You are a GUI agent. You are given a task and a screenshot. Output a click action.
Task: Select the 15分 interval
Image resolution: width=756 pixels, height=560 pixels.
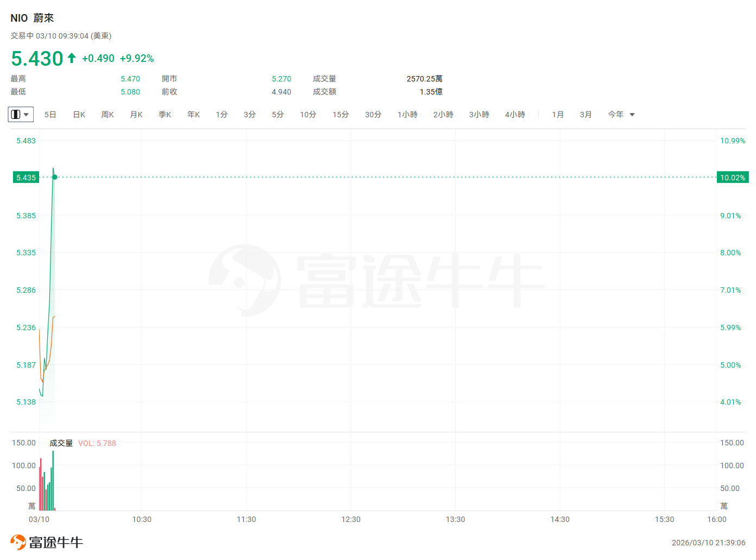click(341, 115)
